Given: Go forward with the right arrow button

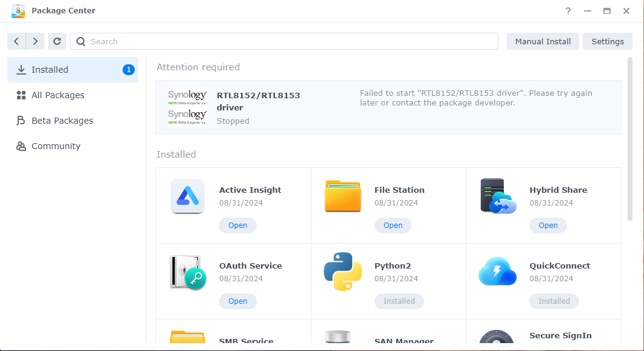Looking at the screenshot, I should [35, 41].
